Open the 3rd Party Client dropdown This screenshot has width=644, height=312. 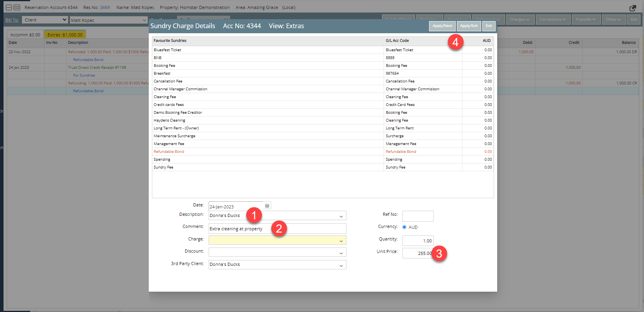(x=341, y=265)
